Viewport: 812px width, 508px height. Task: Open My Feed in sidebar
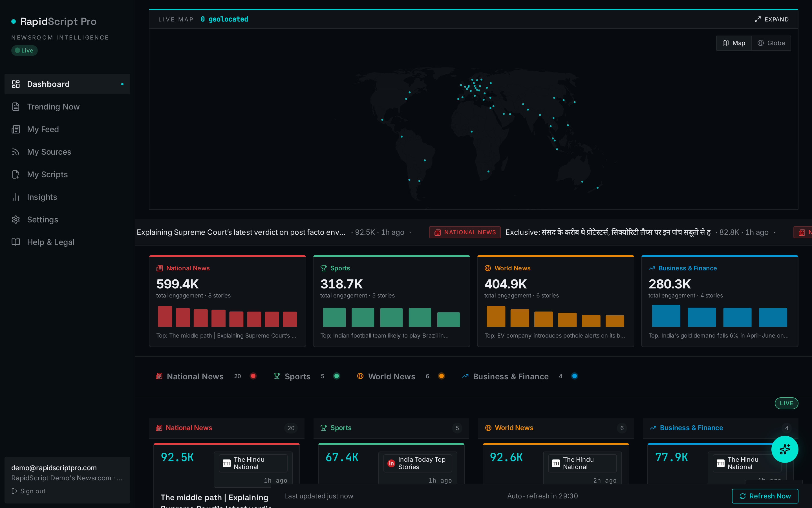67,129
